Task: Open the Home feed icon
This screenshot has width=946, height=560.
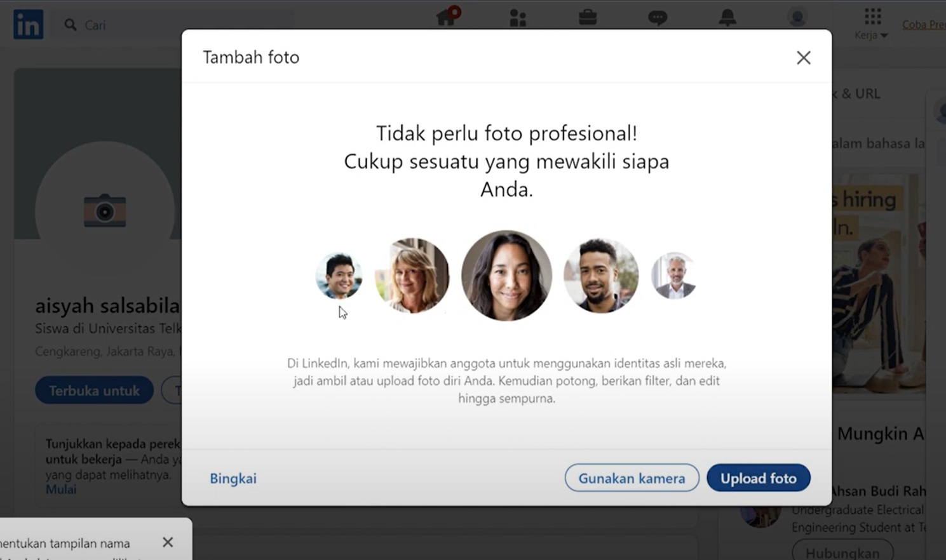Action: click(x=447, y=17)
